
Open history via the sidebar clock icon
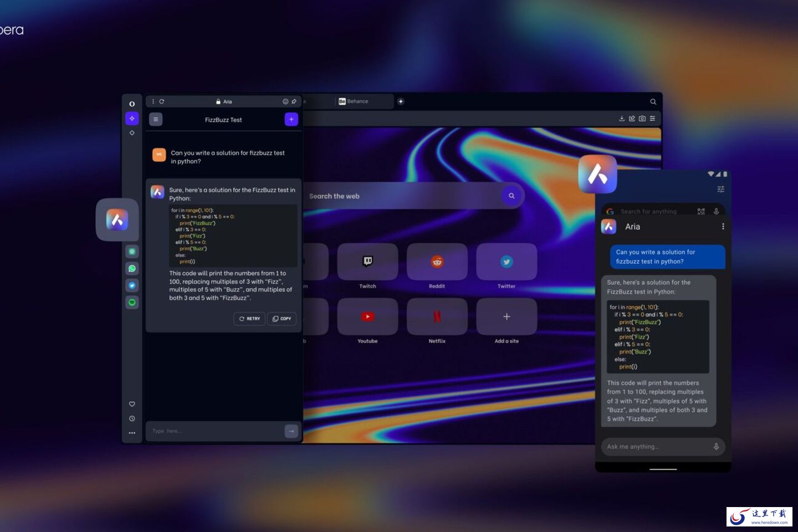pyautogui.click(x=132, y=418)
